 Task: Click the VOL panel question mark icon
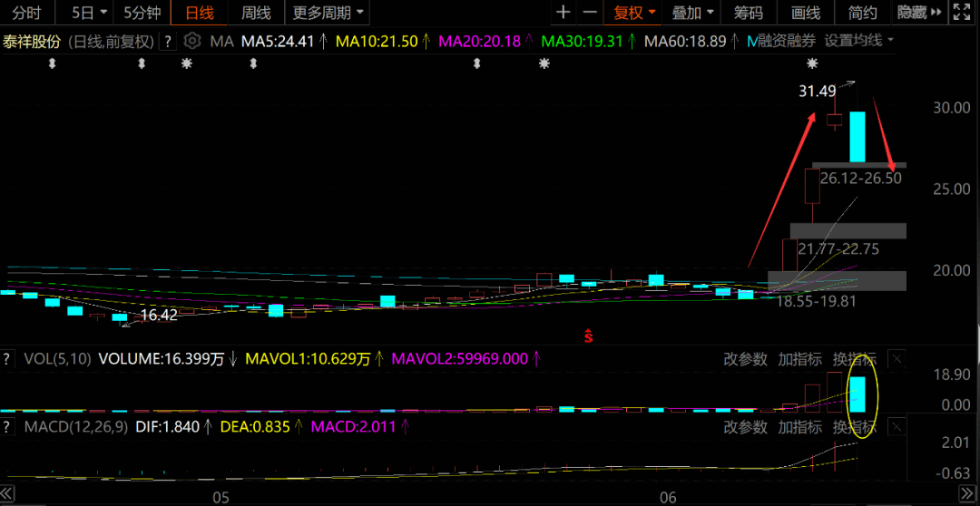(x=7, y=359)
